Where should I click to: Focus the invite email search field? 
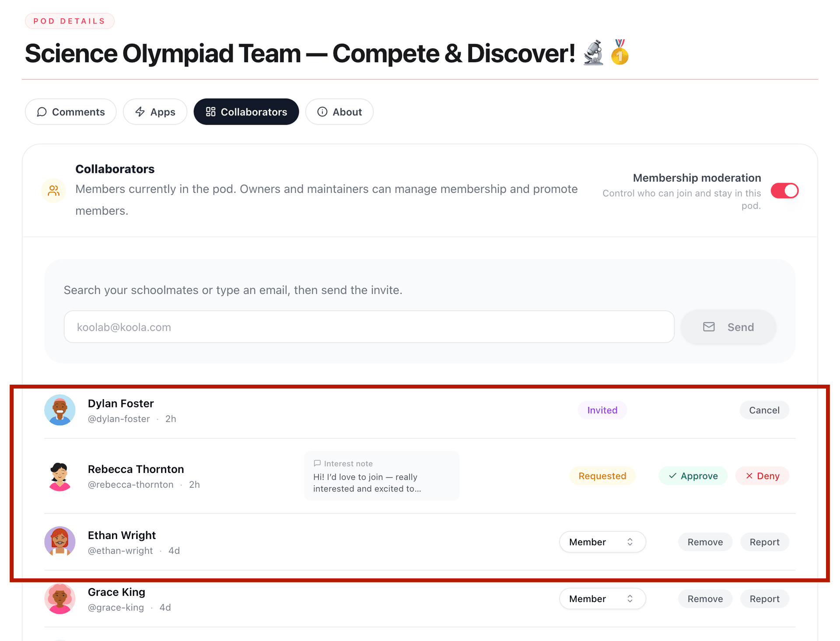tap(368, 327)
